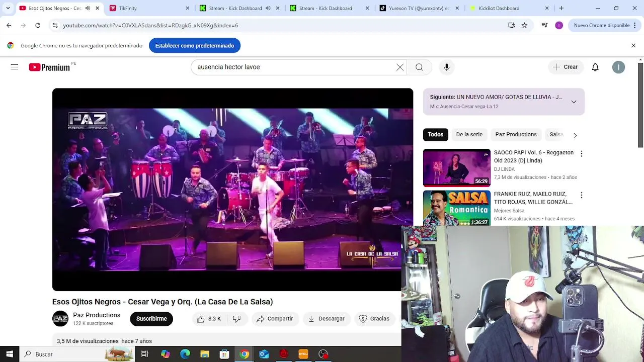Image resolution: width=644 pixels, height=362 pixels.
Task: Open the media controls icon in toolbar
Action: click(544, 25)
